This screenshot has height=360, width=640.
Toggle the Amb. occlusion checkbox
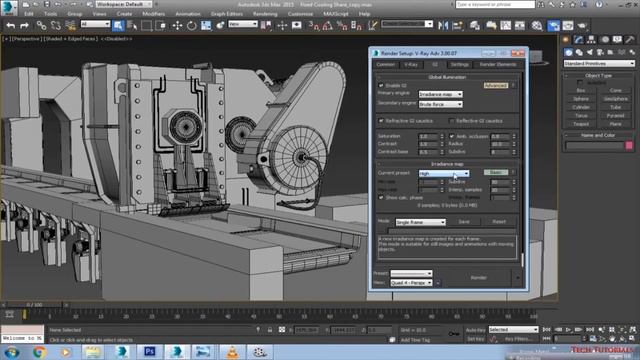click(x=452, y=136)
